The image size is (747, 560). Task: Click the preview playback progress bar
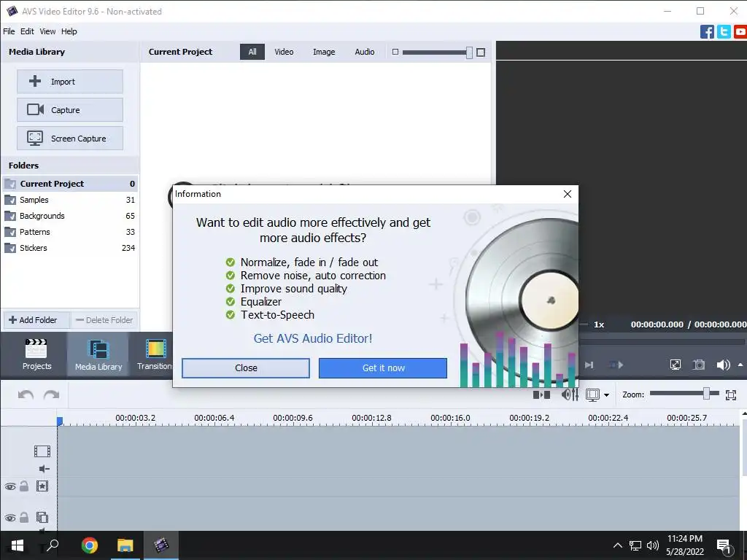coord(662,342)
